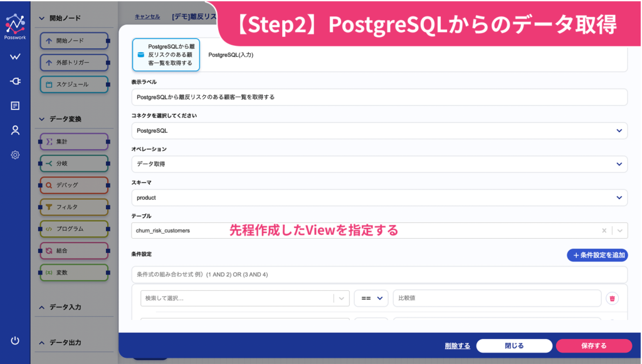642x364 pixels.
Task: Click the 条件式の組み合わせ式 input field
Action: coord(379,274)
